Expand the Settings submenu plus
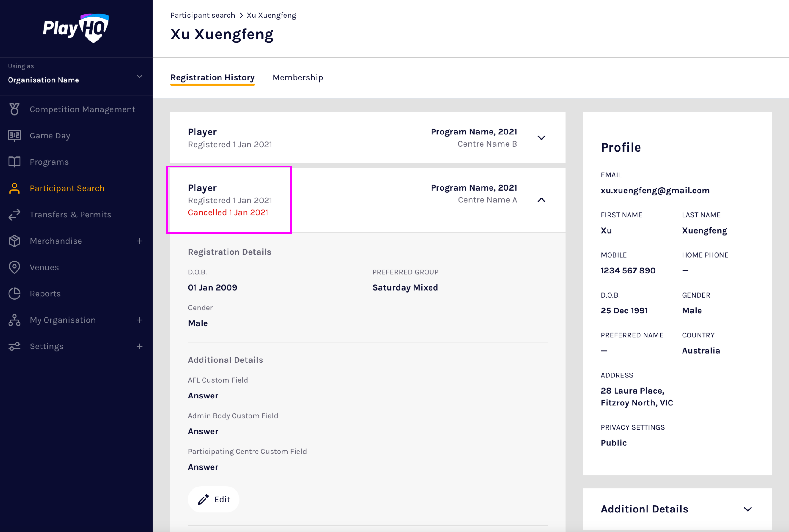The height and width of the screenshot is (532, 789). [x=139, y=346]
